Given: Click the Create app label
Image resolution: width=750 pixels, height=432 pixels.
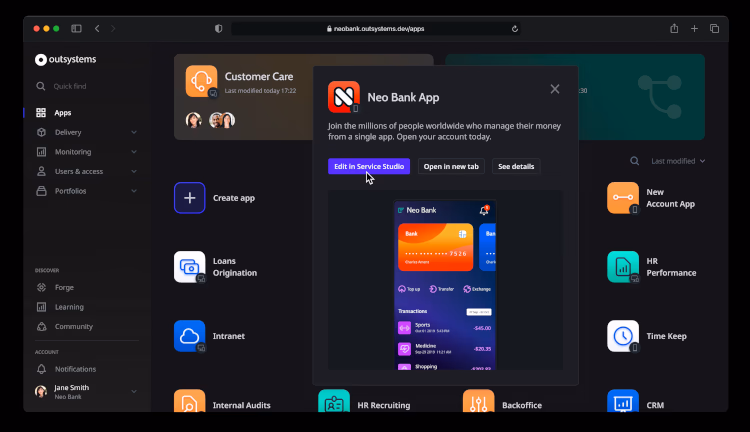Looking at the screenshot, I should (x=233, y=198).
